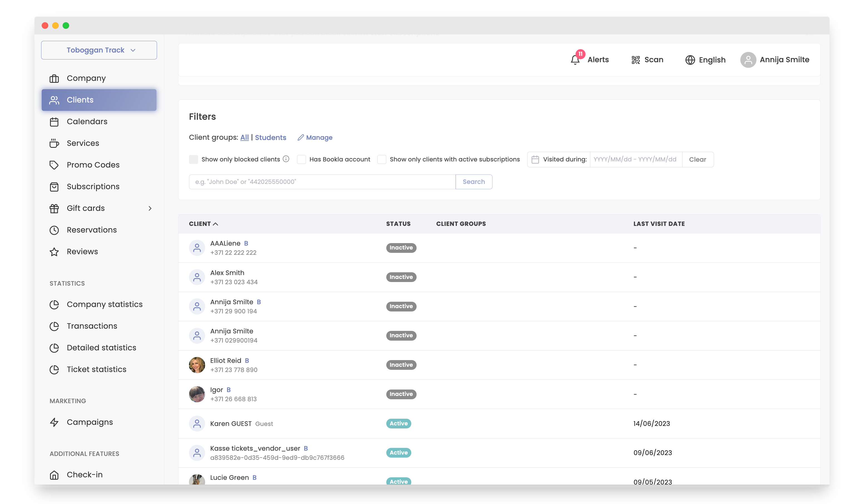The height and width of the screenshot is (504, 864).
Task: Tick the Has Bookla account checkbox
Action: [x=301, y=159]
